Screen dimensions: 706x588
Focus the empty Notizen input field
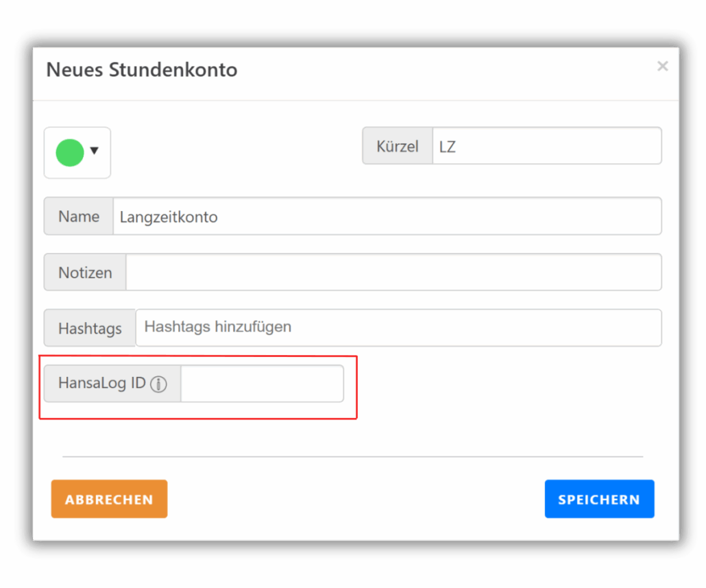pos(393,272)
